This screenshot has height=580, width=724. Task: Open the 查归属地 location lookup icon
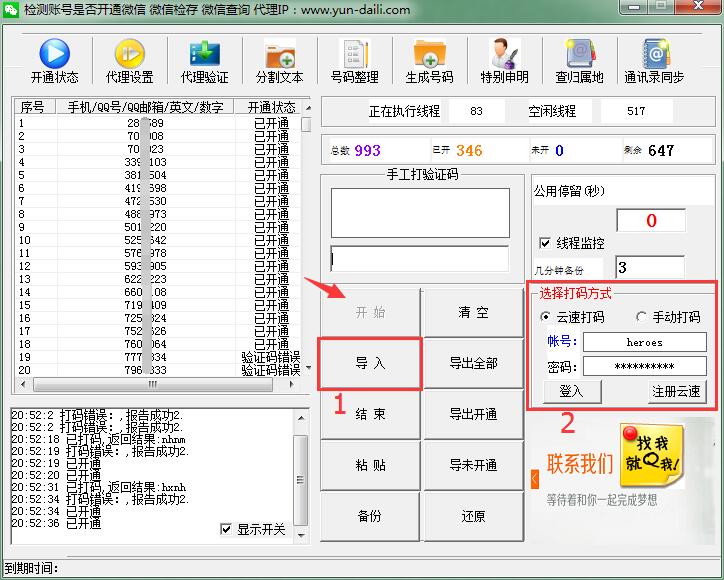[579, 61]
